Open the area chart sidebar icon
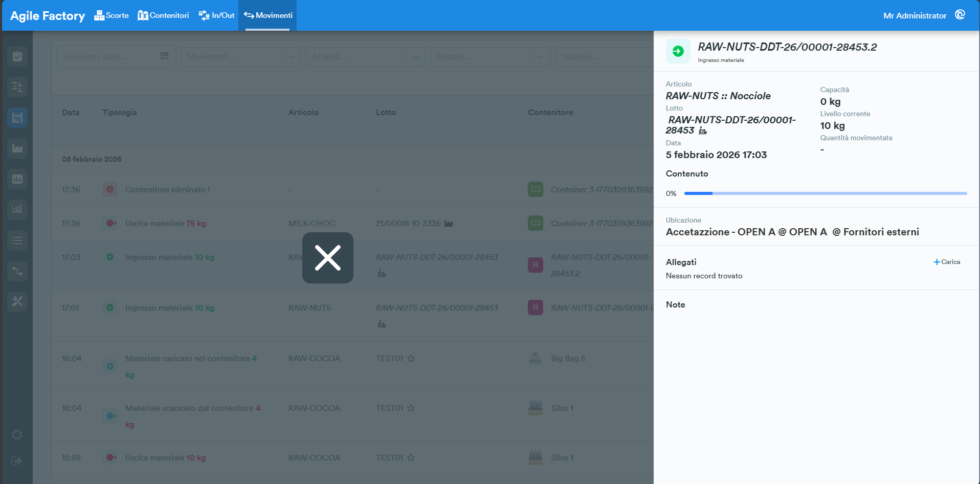Viewport: 980px width, 484px height. click(x=17, y=148)
